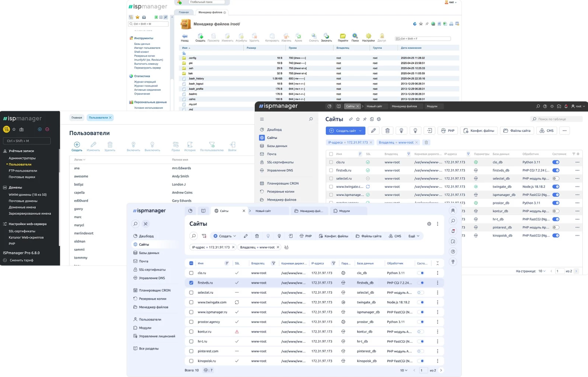Click the pencil icon beside blue Создать сайт button
Viewport: 588px width, 377px height.
coord(373,131)
